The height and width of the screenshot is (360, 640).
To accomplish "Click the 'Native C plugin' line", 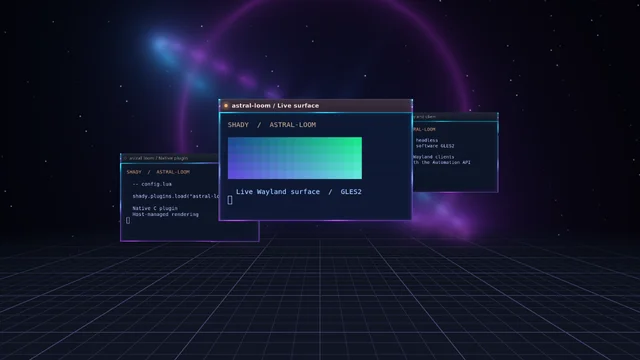I will tap(155, 208).
